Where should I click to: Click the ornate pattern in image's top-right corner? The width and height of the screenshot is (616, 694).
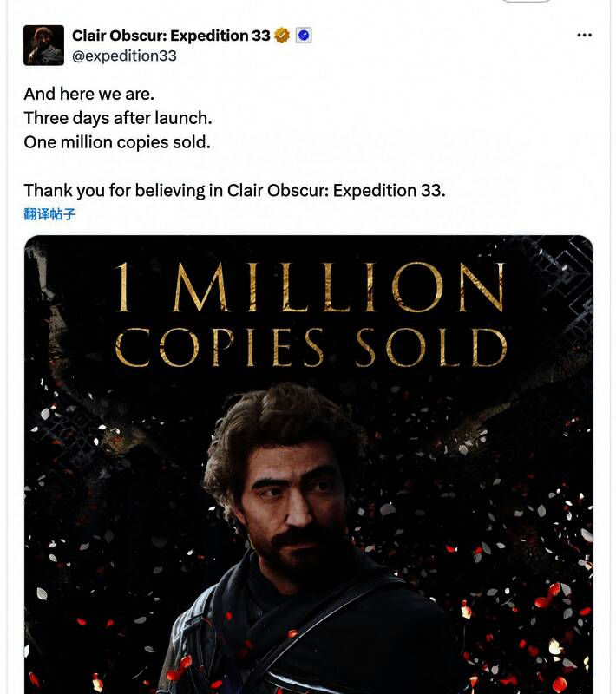coord(564,269)
